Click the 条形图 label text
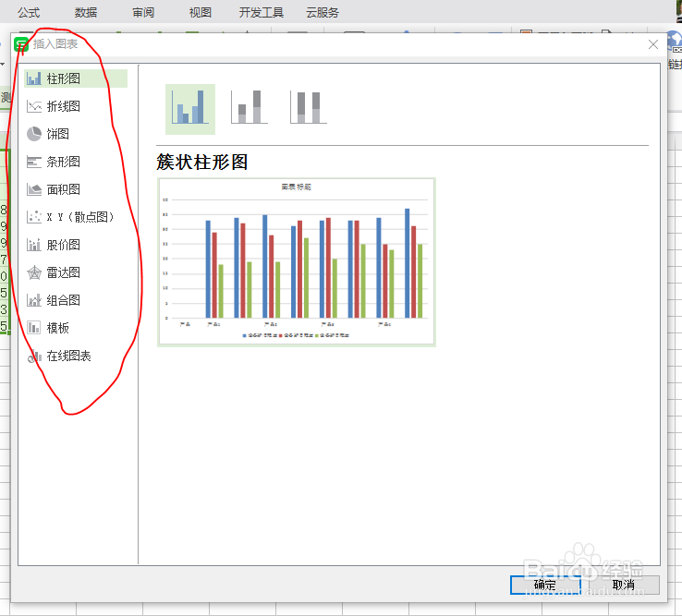This screenshot has height=616, width=682. [x=64, y=162]
